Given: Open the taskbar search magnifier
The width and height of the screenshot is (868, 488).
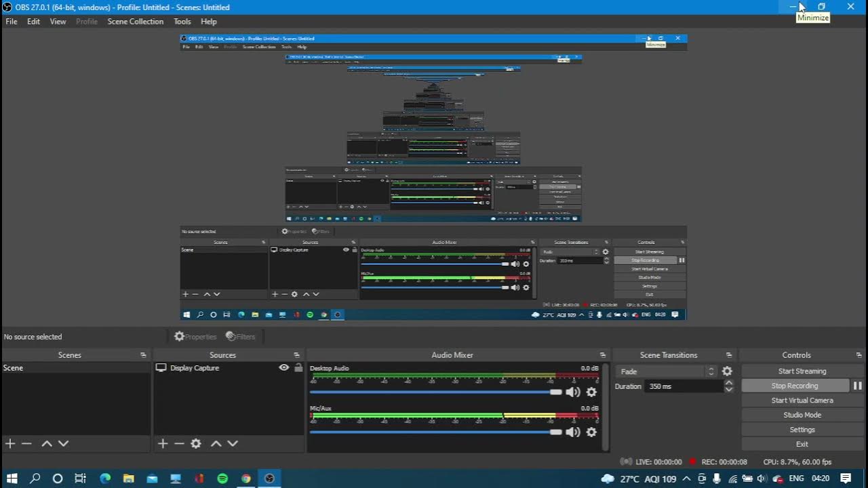Looking at the screenshot, I should tap(35, 479).
